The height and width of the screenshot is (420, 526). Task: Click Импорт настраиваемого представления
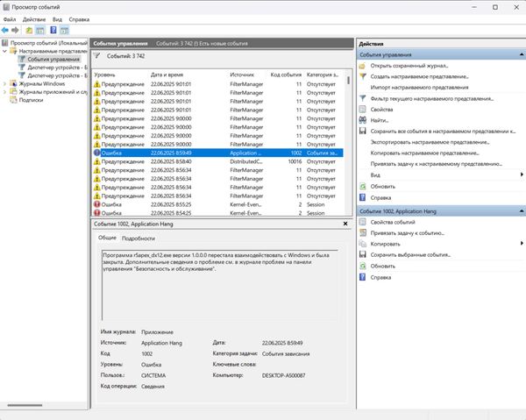(x=419, y=87)
